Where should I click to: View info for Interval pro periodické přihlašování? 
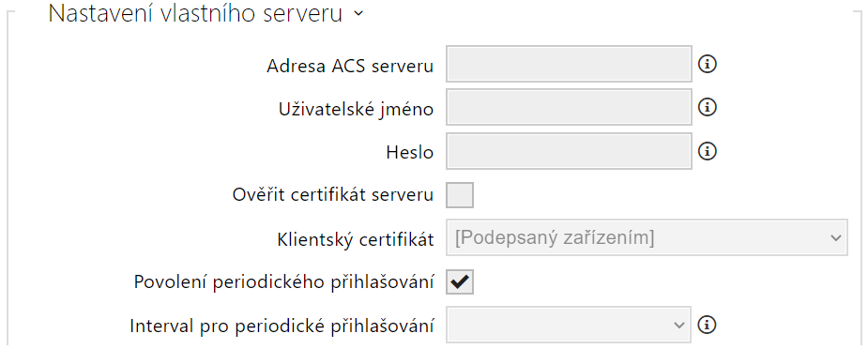pyautogui.click(x=708, y=326)
